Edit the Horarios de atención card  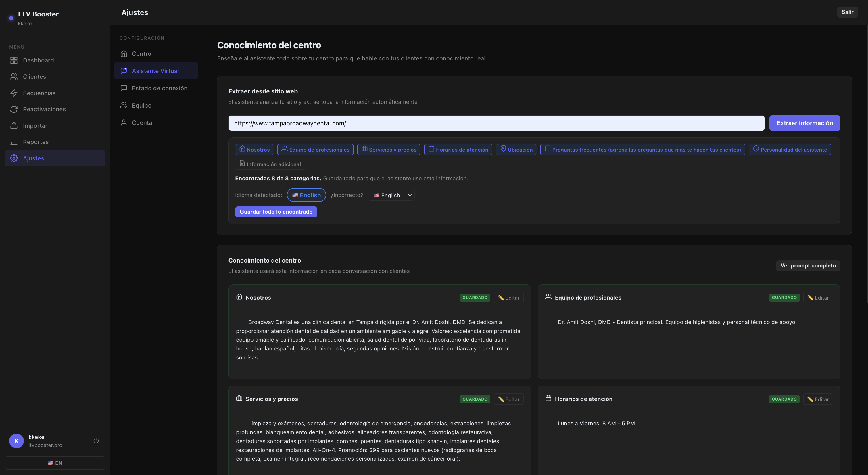coord(818,399)
